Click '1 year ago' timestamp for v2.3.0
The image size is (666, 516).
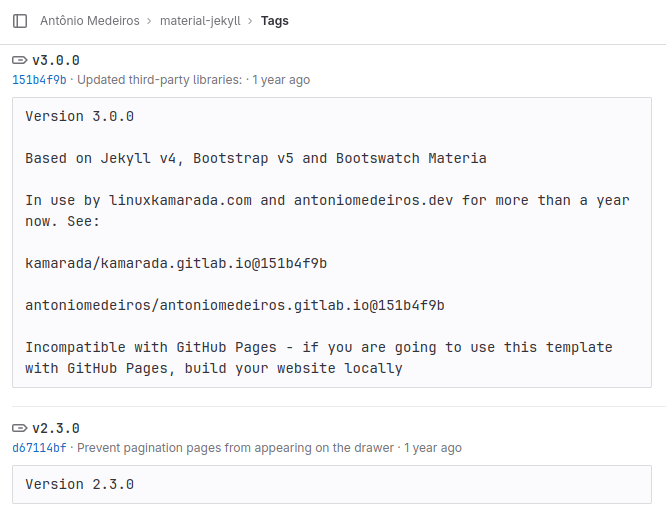pyautogui.click(x=432, y=448)
